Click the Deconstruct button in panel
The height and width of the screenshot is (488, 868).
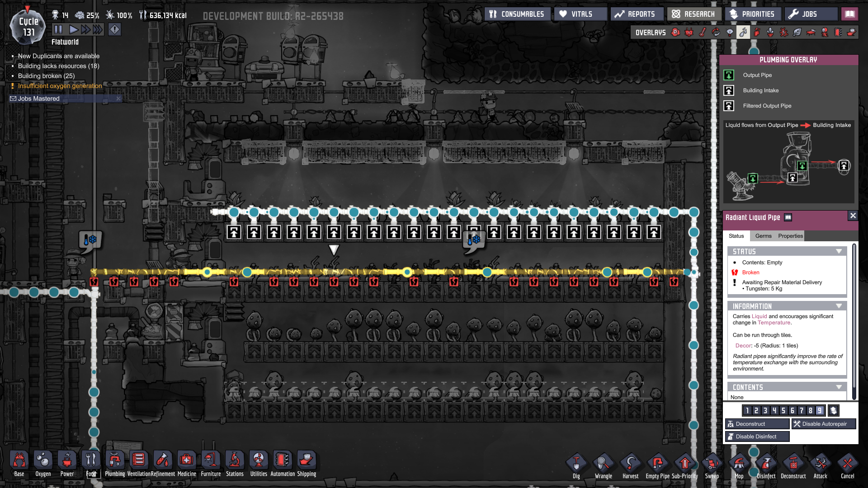point(757,424)
